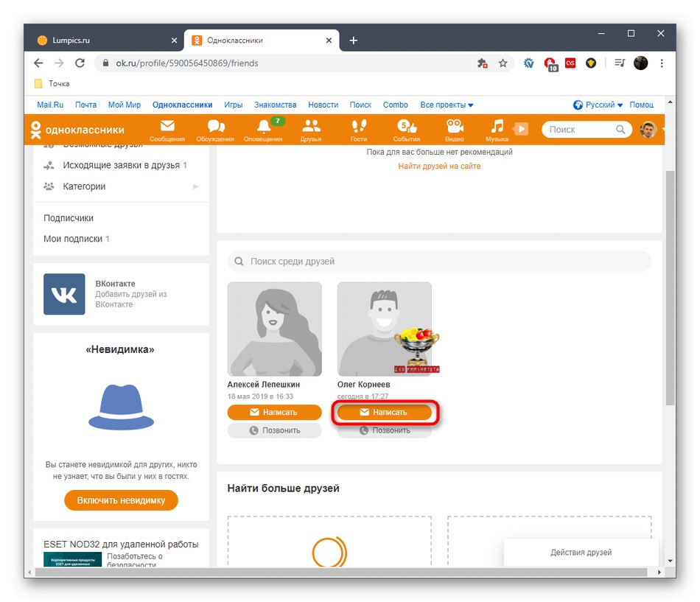
Task: Click the Поиск среди друзей search field
Action: [x=439, y=261]
